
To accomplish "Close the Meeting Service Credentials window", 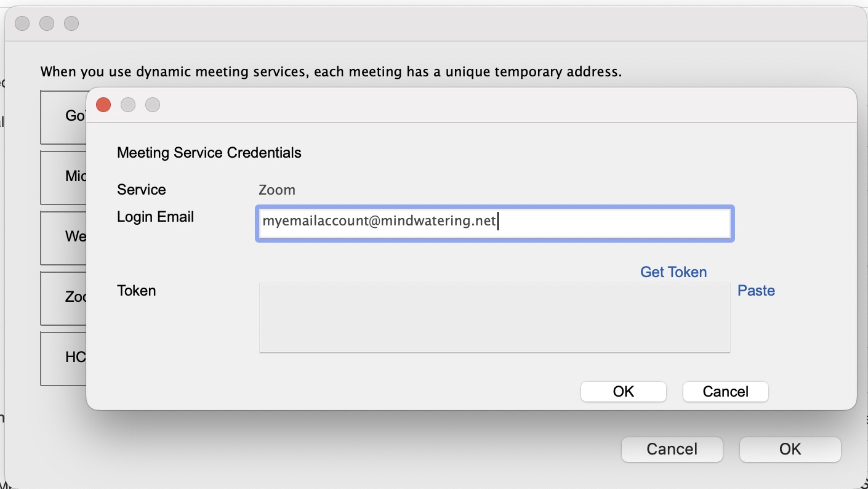I will click(x=103, y=105).
